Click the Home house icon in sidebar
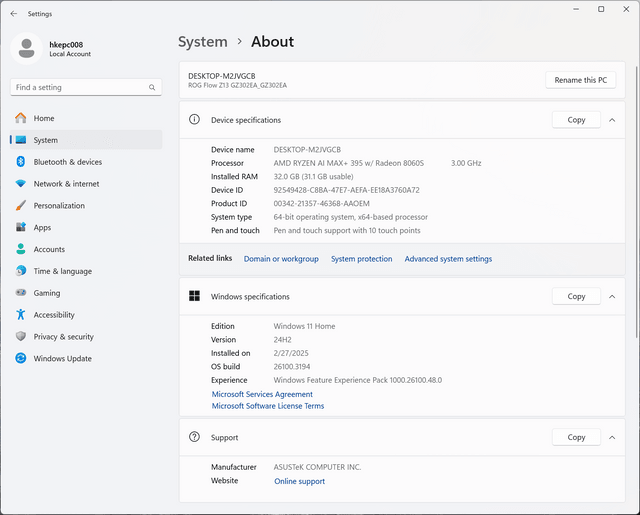Viewport: 640px width, 515px height. tap(21, 118)
